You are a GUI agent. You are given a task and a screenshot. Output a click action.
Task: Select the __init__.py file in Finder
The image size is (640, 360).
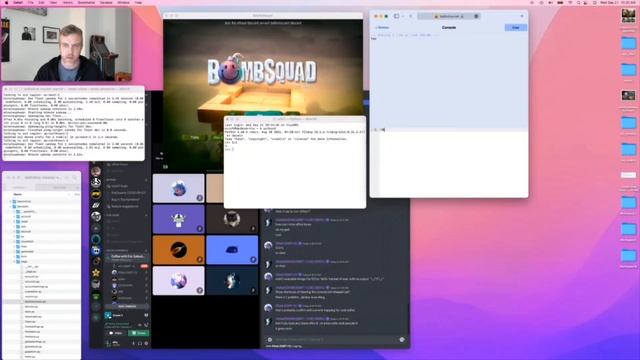[x=31, y=267]
